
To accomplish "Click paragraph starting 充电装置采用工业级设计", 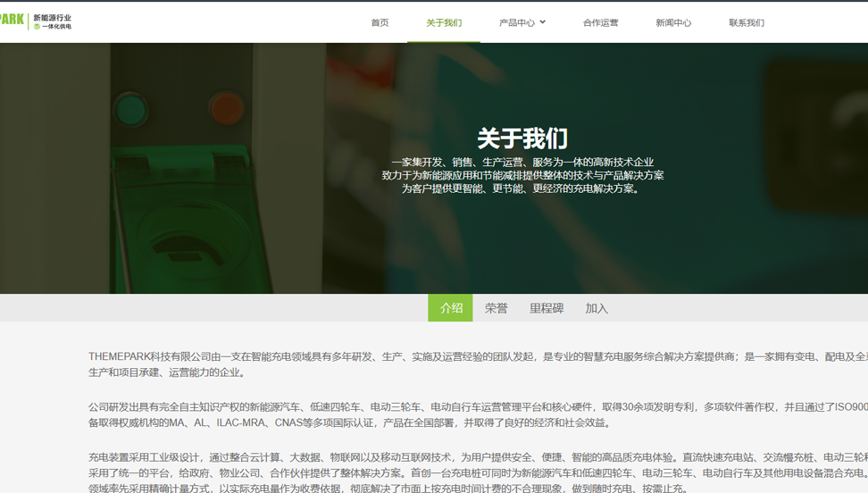I will click(x=479, y=472).
